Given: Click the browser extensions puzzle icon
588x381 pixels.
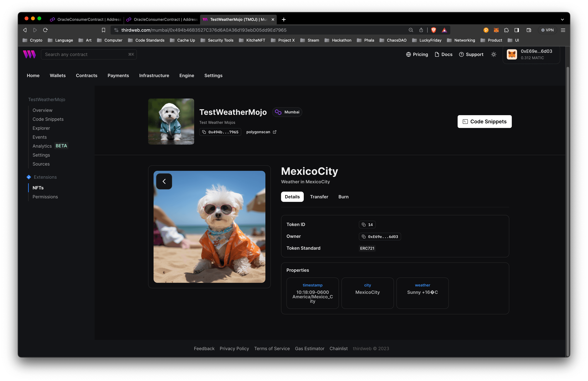Looking at the screenshot, I should click(x=506, y=30).
